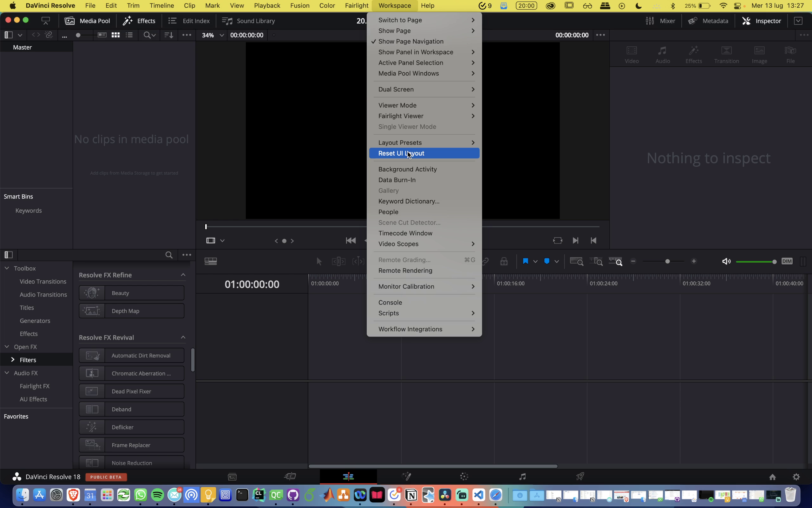Switch to the Cut page

(290, 477)
